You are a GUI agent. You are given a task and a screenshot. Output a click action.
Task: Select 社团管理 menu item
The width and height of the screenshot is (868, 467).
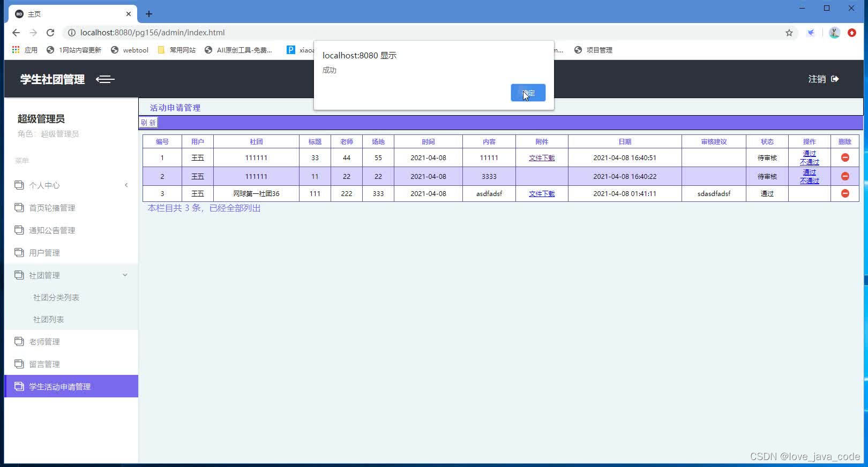point(71,275)
